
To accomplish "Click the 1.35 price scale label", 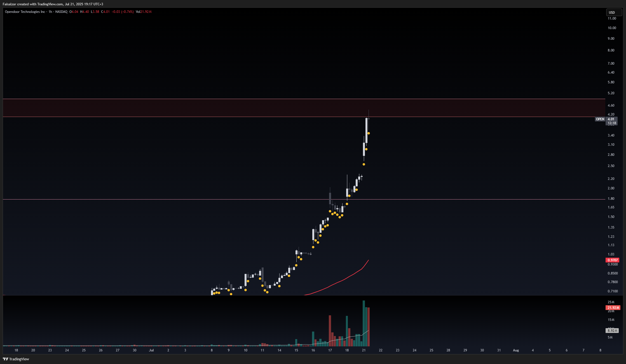I will point(611,227).
